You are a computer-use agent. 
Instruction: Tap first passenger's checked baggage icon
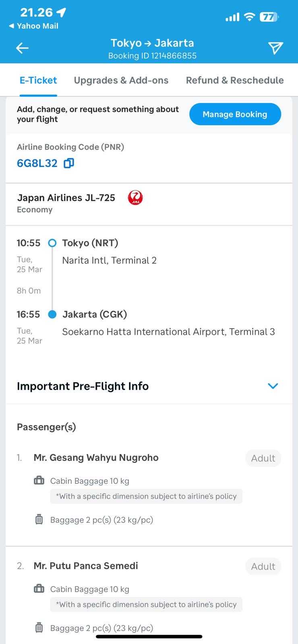[39, 519]
